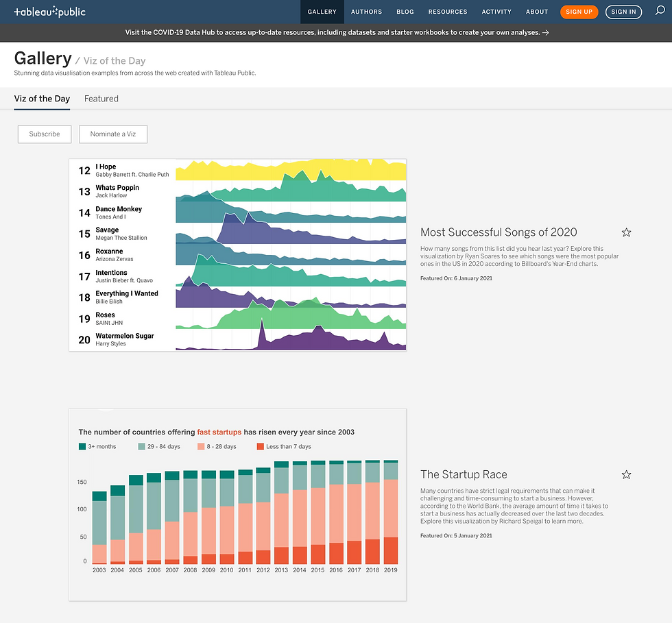672x623 pixels.
Task: Click the Gallery page heading
Action: click(43, 59)
